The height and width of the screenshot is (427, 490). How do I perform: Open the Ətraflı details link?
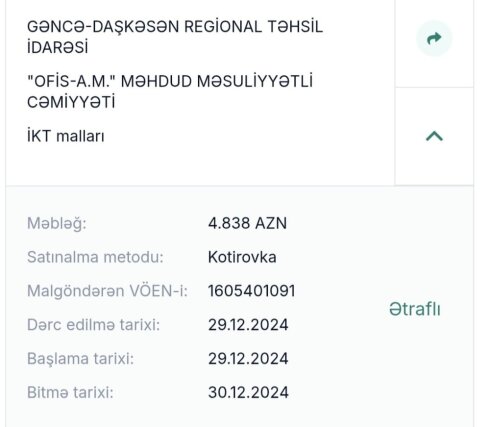click(x=415, y=309)
